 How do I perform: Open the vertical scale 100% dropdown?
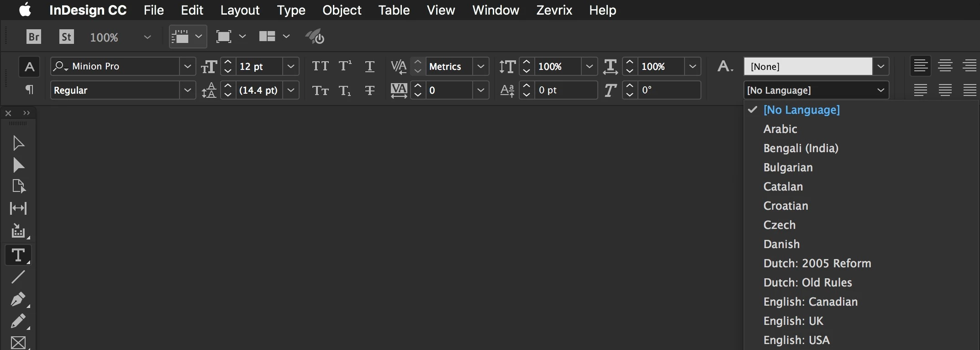click(589, 66)
